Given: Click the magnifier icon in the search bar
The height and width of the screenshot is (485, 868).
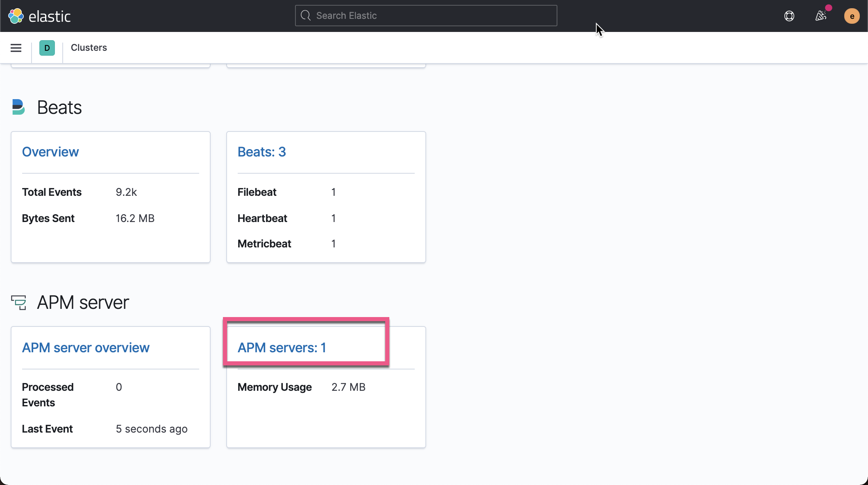Looking at the screenshot, I should [x=305, y=15].
